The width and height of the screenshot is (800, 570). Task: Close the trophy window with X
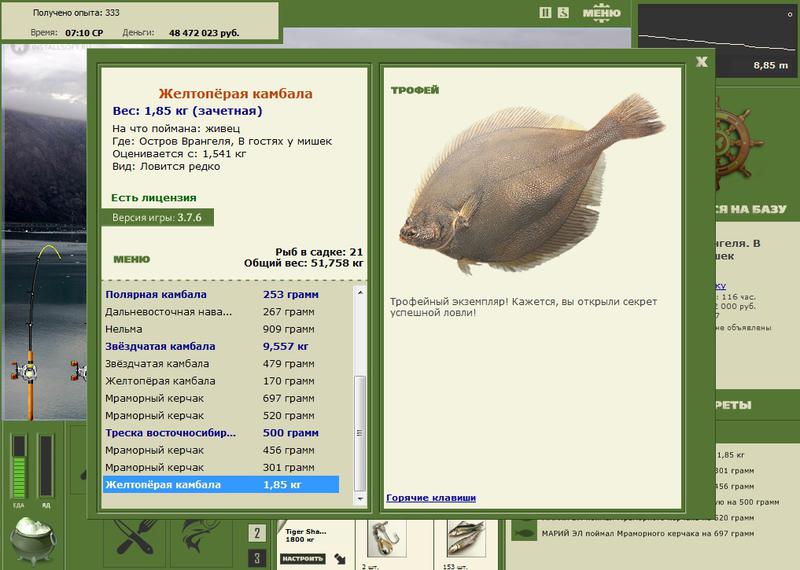click(702, 62)
